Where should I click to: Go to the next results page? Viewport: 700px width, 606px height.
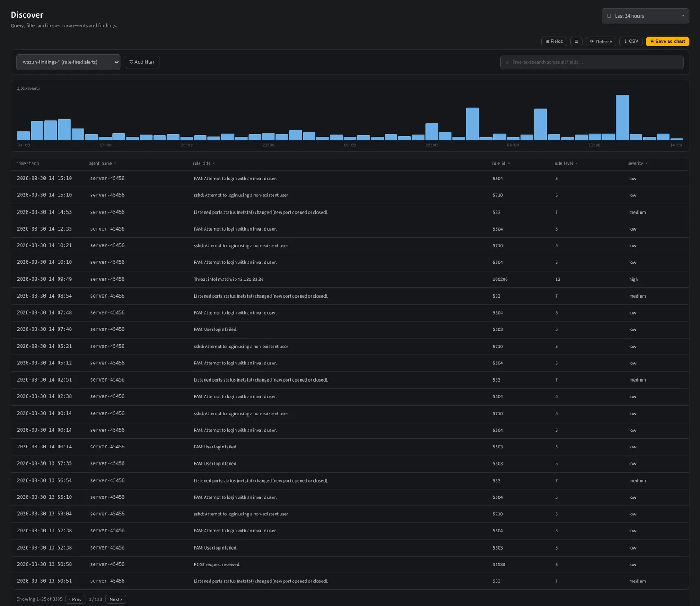pyautogui.click(x=115, y=599)
